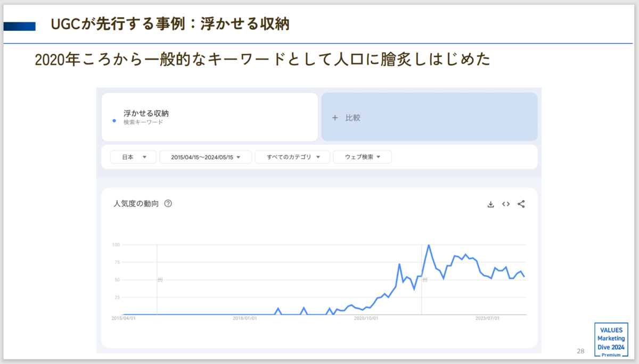This screenshot has height=364, width=639.
Task: Open help icon next to 人気度の動向
Action: click(168, 204)
